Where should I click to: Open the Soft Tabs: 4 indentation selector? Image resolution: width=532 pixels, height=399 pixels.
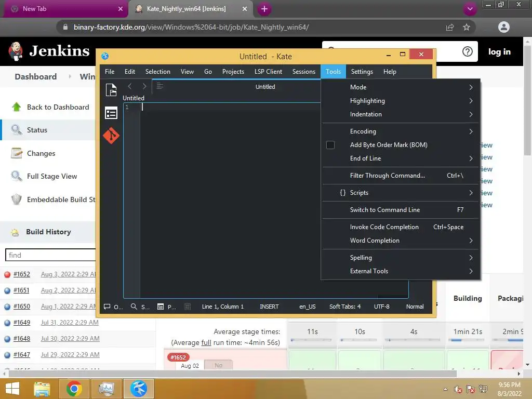tap(345, 307)
